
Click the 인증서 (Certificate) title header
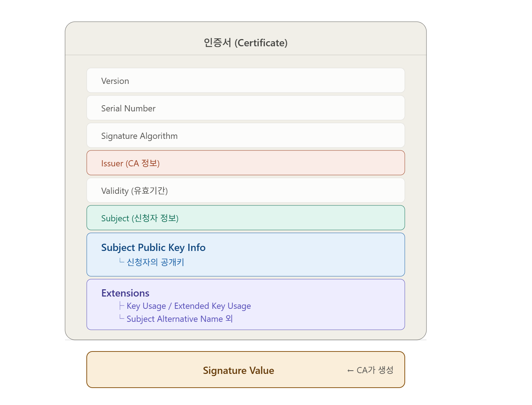(246, 43)
